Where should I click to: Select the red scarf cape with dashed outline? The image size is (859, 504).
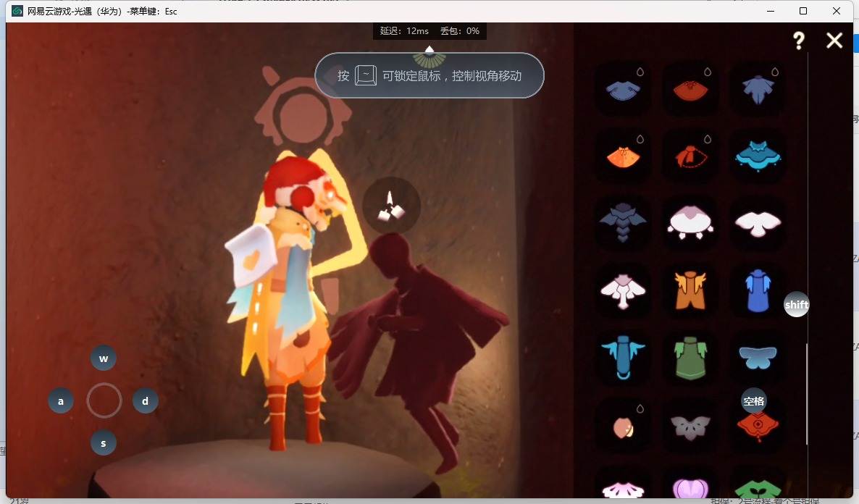(690, 156)
